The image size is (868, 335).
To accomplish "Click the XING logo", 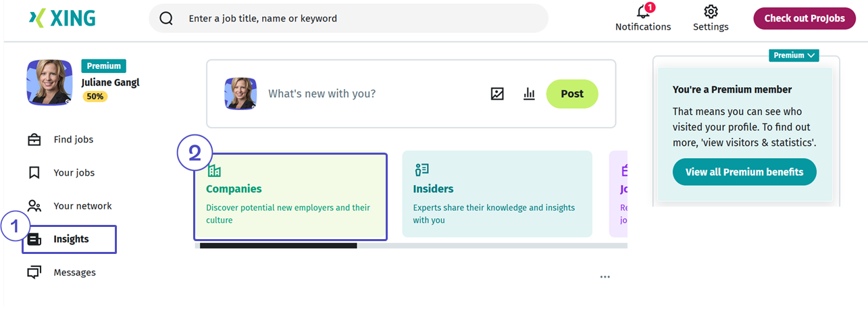I will pos(62,18).
